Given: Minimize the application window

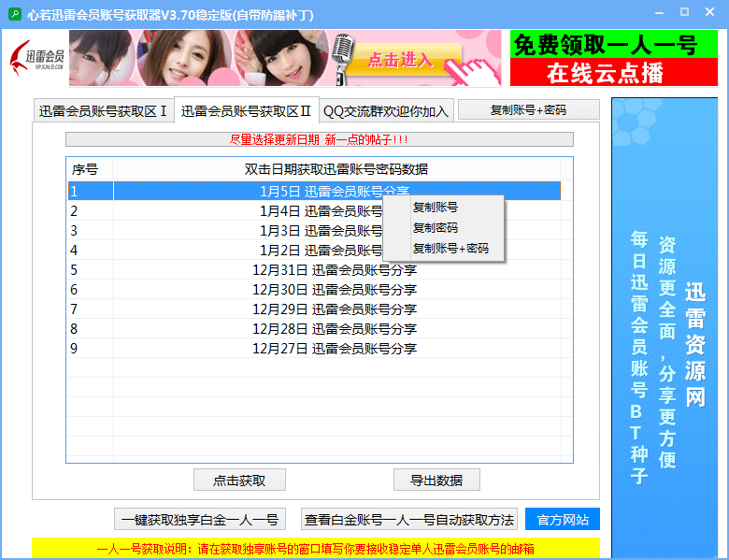Looking at the screenshot, I should 659,13.
